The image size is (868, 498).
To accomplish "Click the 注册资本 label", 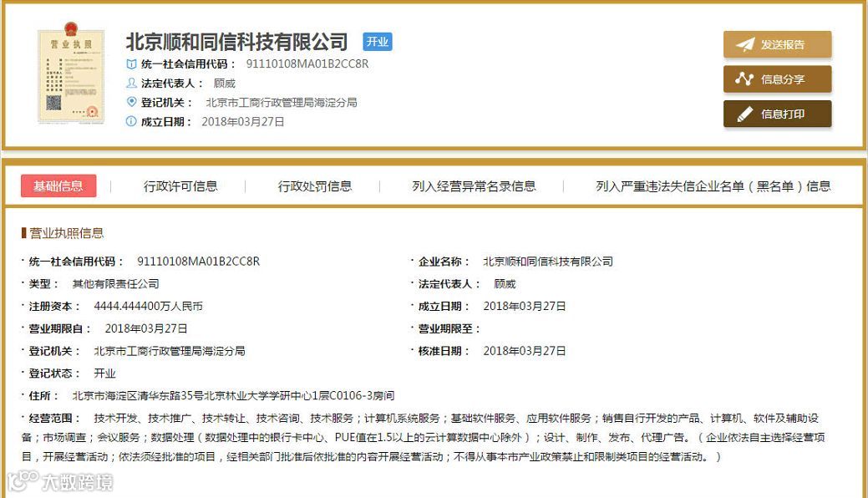I will [54, 307].
